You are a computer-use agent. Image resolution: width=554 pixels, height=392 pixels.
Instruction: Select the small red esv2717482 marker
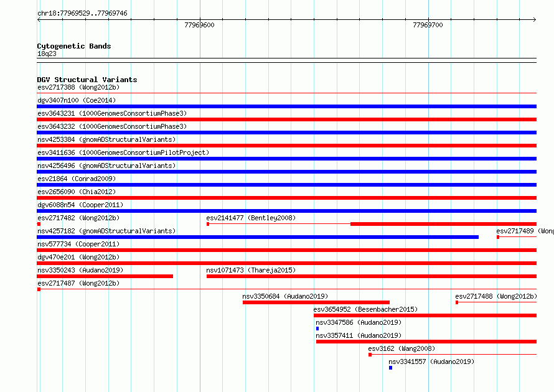pos(39,224)
